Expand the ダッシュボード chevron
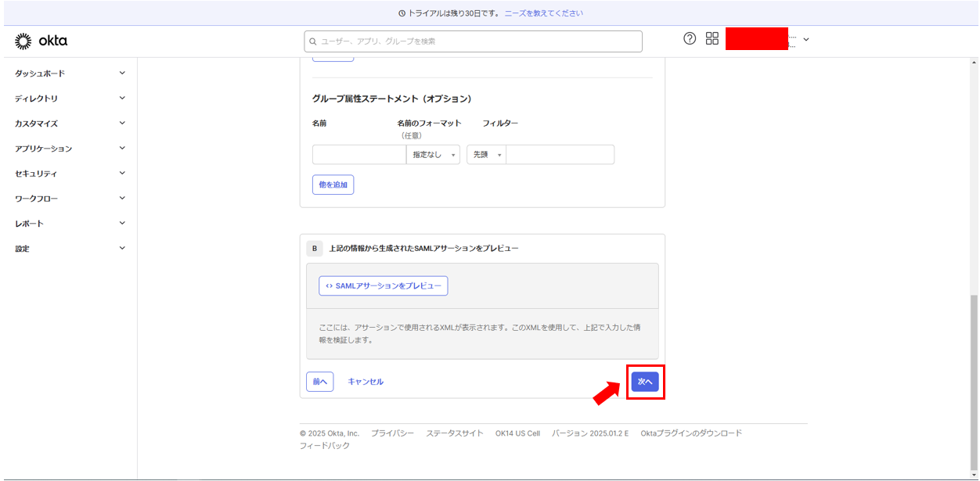The image size is (980, 481). tap(122, 73)
